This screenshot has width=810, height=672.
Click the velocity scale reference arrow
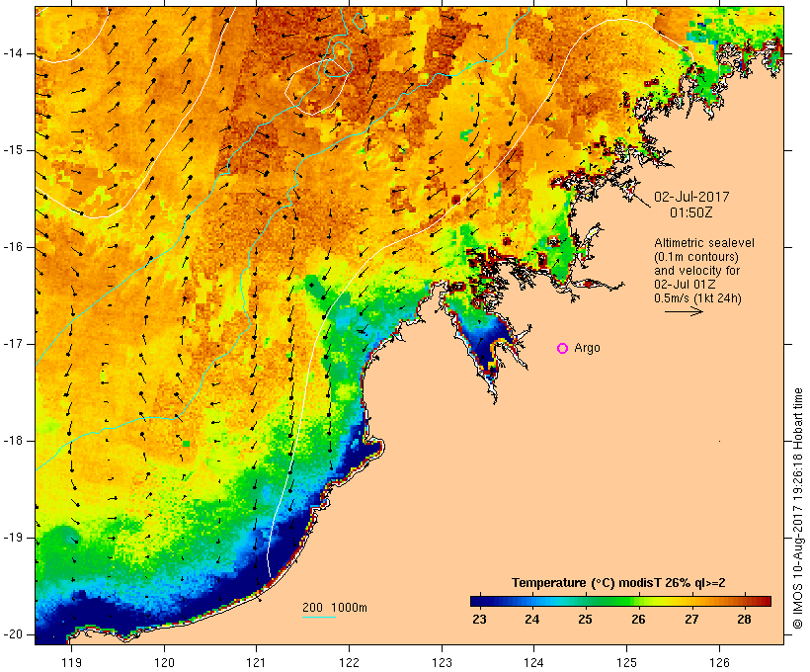684,311
